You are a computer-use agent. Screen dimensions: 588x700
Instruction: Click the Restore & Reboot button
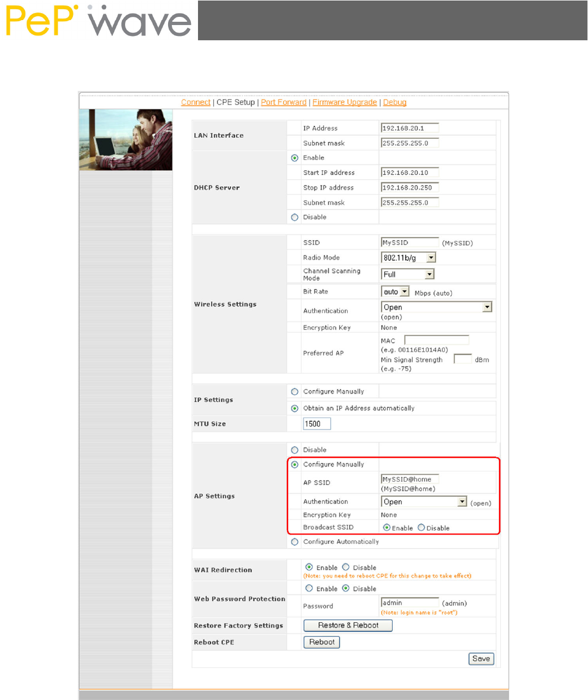[x=348, y=625]
